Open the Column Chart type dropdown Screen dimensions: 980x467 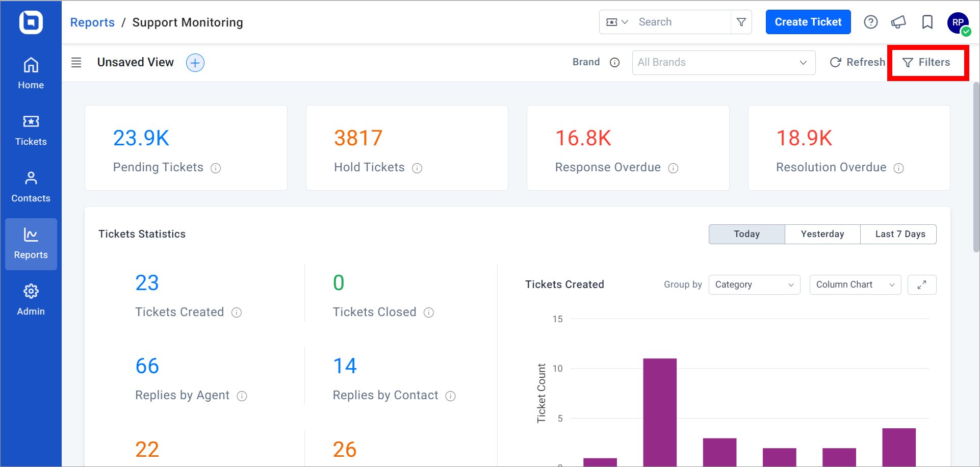point(855,284)
